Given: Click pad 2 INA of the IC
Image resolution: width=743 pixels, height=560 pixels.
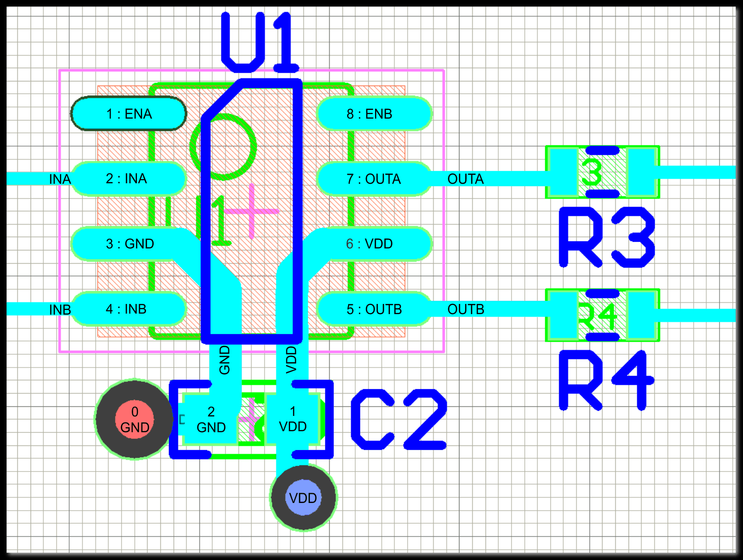Looking at the screenshot, I should coord(129,179).
